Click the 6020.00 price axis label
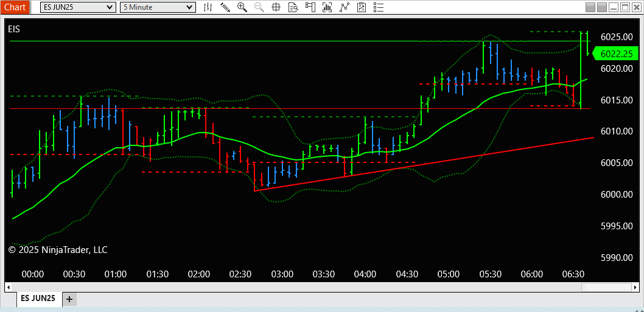This screenshot has height=312, width=644. point(617,69)
